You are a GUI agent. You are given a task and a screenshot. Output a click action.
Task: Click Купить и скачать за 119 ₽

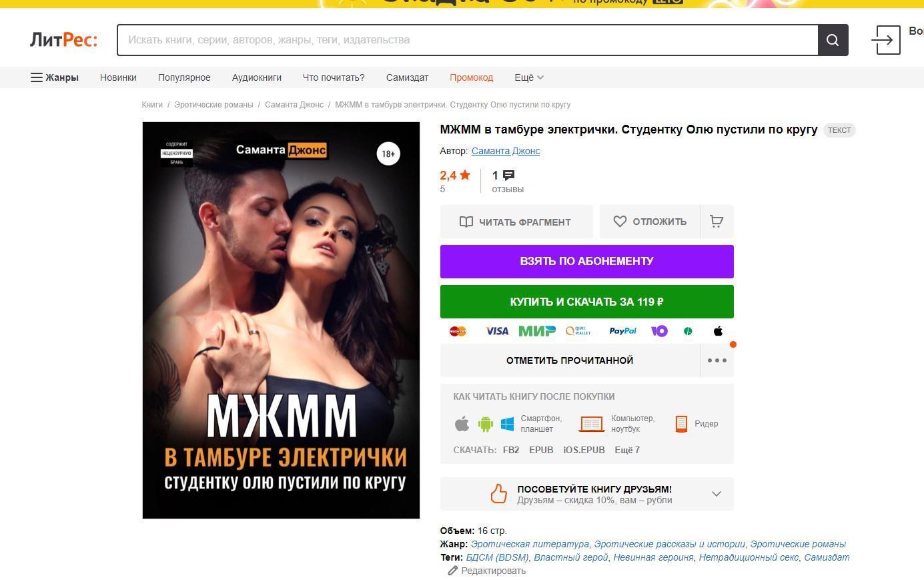587,302
